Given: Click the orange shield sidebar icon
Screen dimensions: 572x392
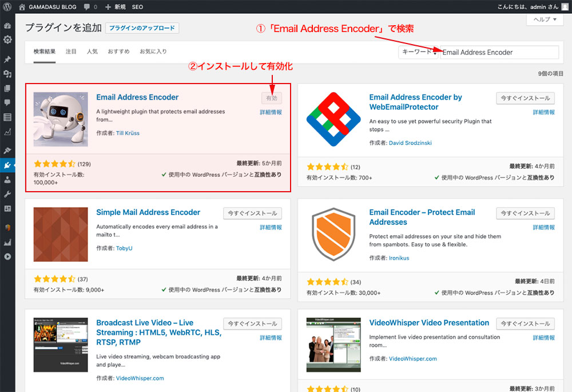Looking at the screenshot, I should tap(7, 227).
